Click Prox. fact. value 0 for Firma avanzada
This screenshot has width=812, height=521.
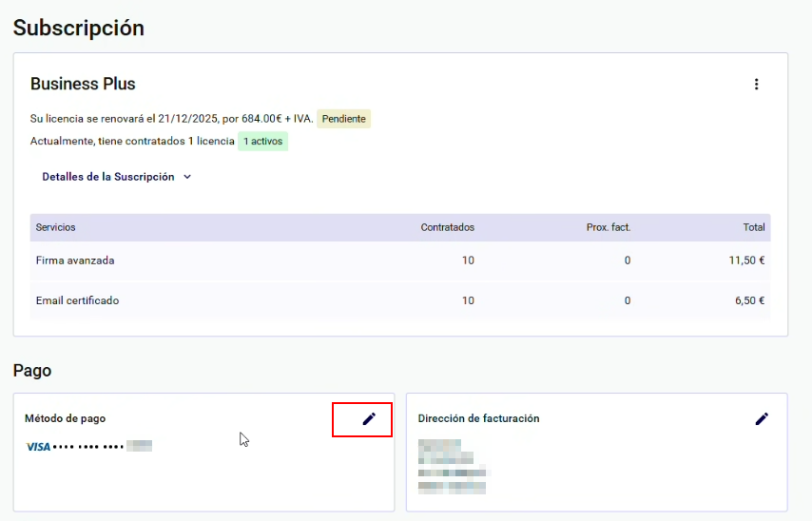coord(628,260)
